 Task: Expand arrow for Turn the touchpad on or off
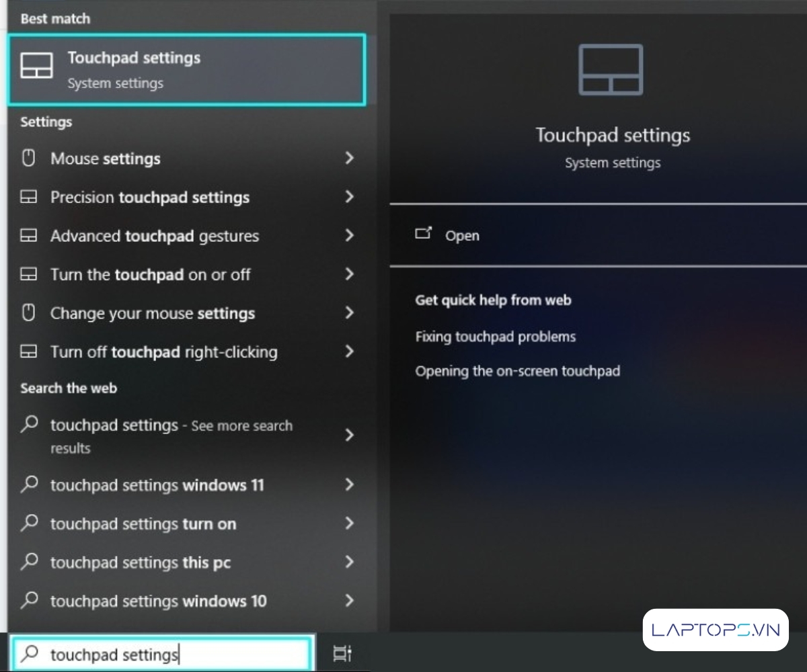tap(349, 274)
